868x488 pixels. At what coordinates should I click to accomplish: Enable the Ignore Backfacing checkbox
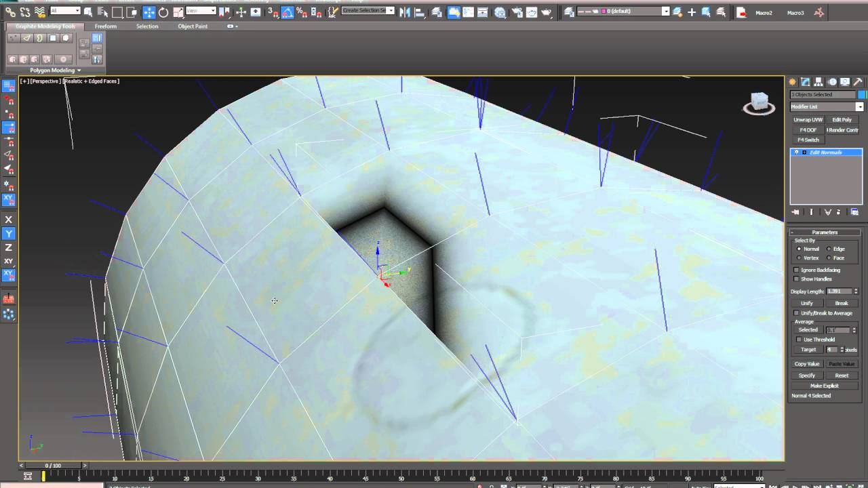point(797,270)
